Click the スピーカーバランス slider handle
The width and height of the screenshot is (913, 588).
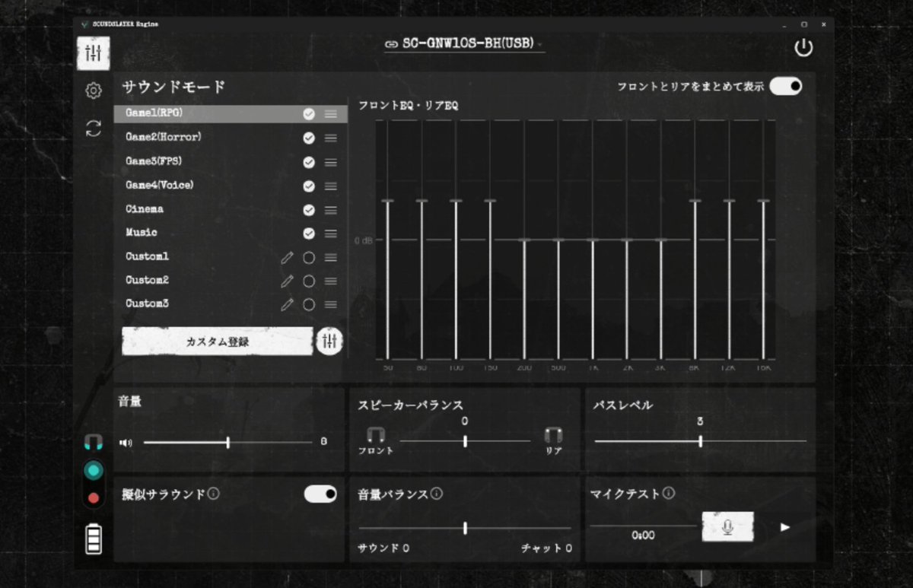(x=465, y=441)
